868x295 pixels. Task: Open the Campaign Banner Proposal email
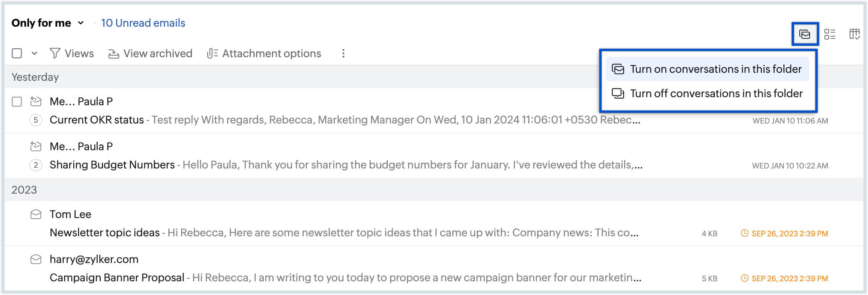tap(117, 277)
